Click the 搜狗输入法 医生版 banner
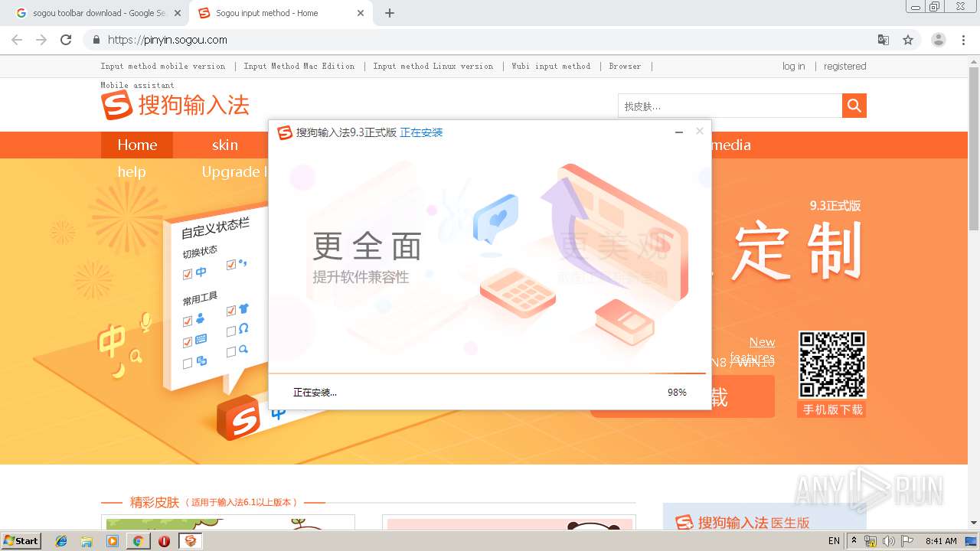The height and width of the screenshot is (551, 980). 764,517
